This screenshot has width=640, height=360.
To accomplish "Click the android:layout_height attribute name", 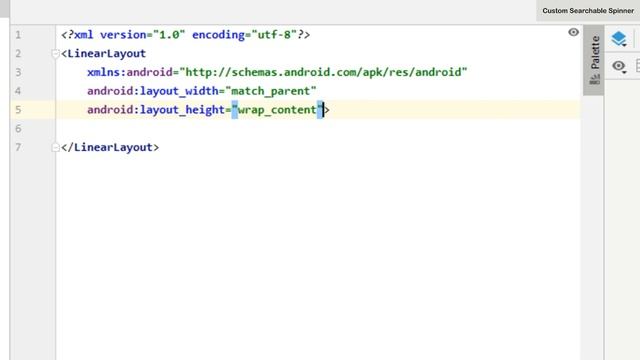I will click(156, 110).
